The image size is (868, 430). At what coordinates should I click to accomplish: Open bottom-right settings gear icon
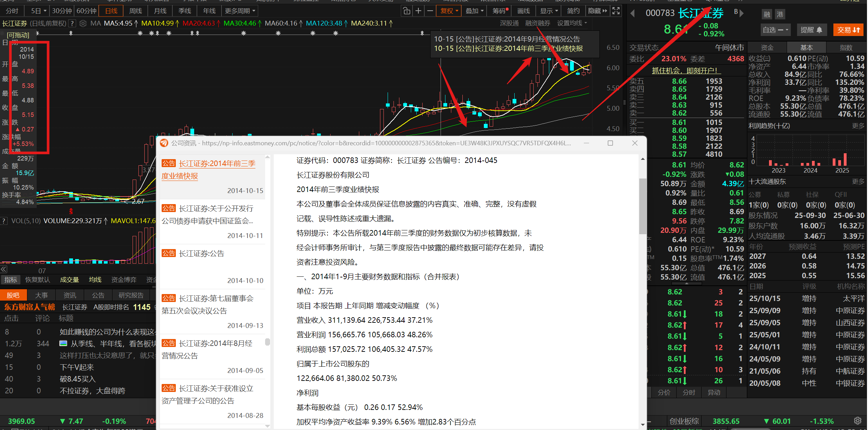click(x=858, y=421)
